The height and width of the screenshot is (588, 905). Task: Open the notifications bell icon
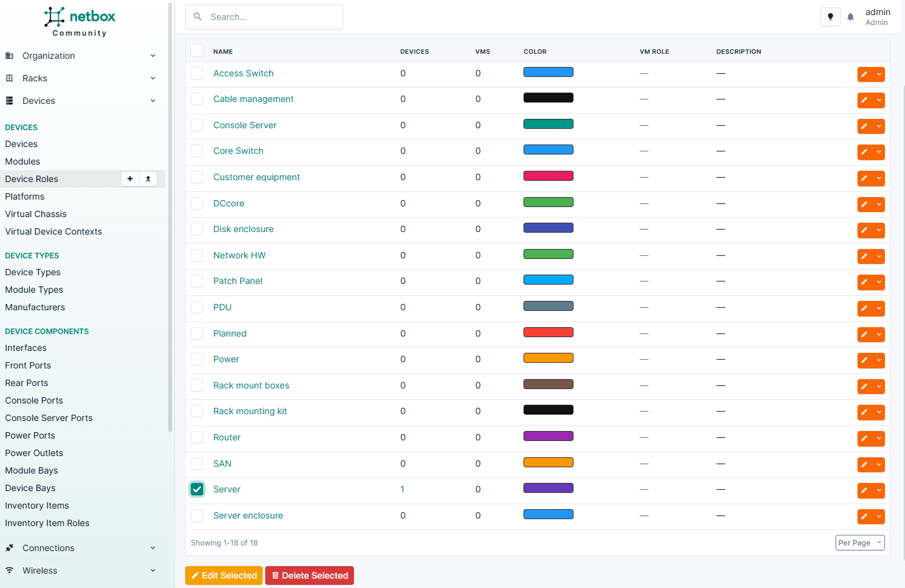point(851,17)
